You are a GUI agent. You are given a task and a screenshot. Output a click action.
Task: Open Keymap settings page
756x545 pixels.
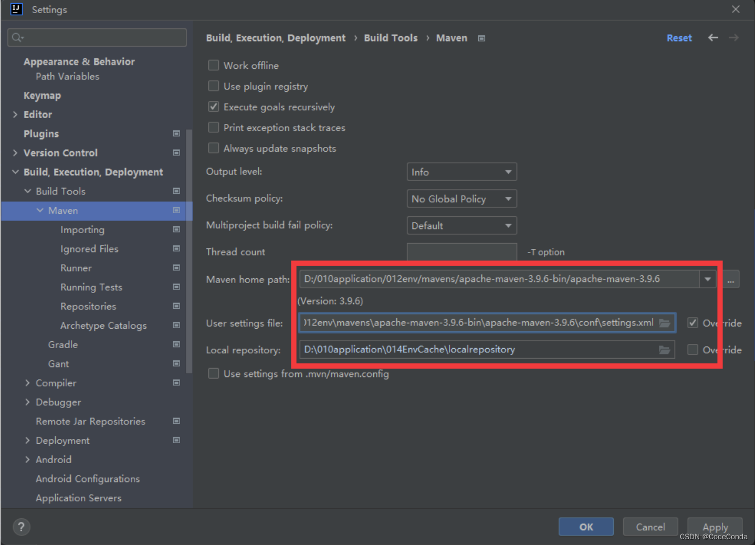click(x=42, y=96)
